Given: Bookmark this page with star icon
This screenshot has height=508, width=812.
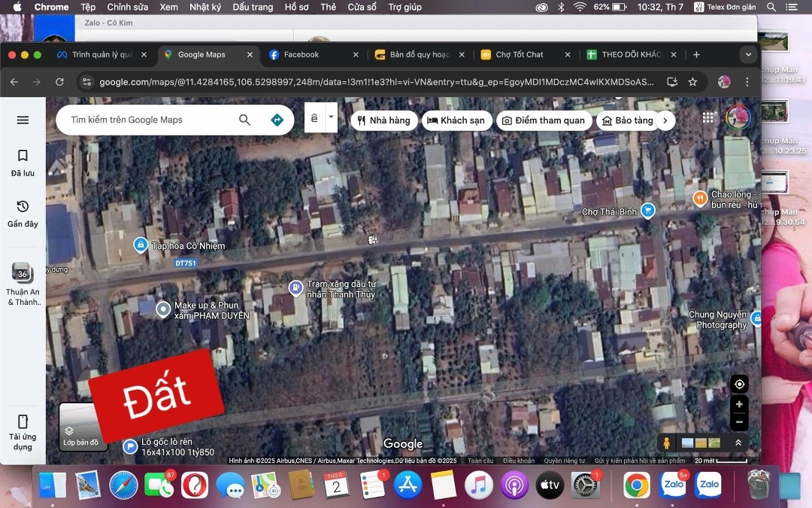Looking at the screenshot, I should click(692, 82).
